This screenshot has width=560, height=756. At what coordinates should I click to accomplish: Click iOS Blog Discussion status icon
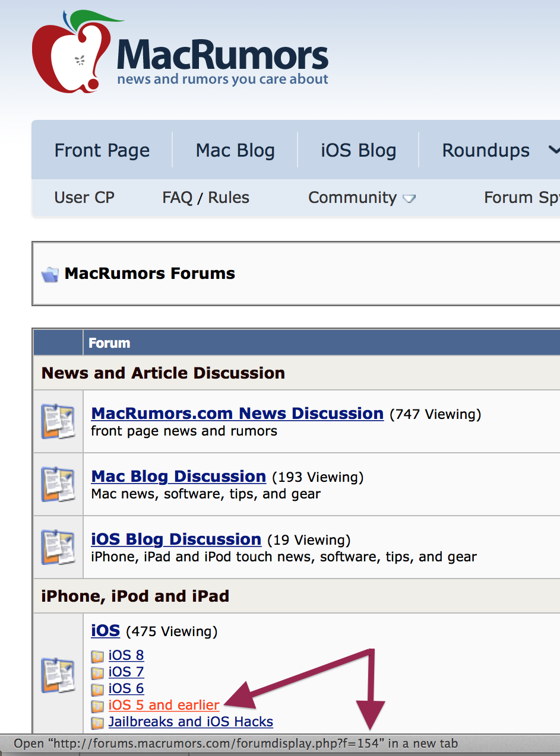(x=58, y=547)
